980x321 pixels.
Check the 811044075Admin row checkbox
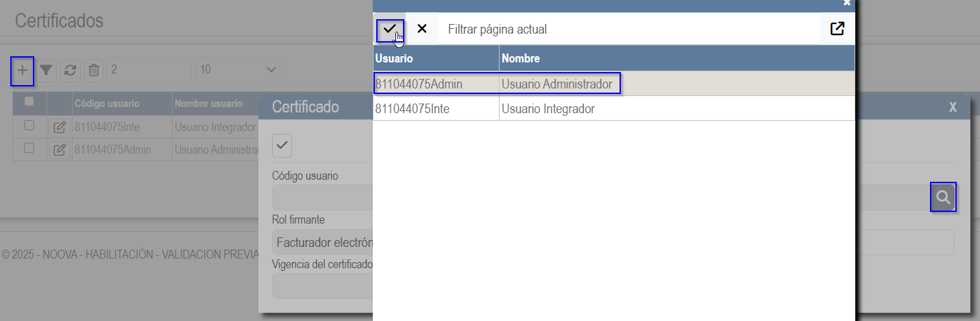29,147
